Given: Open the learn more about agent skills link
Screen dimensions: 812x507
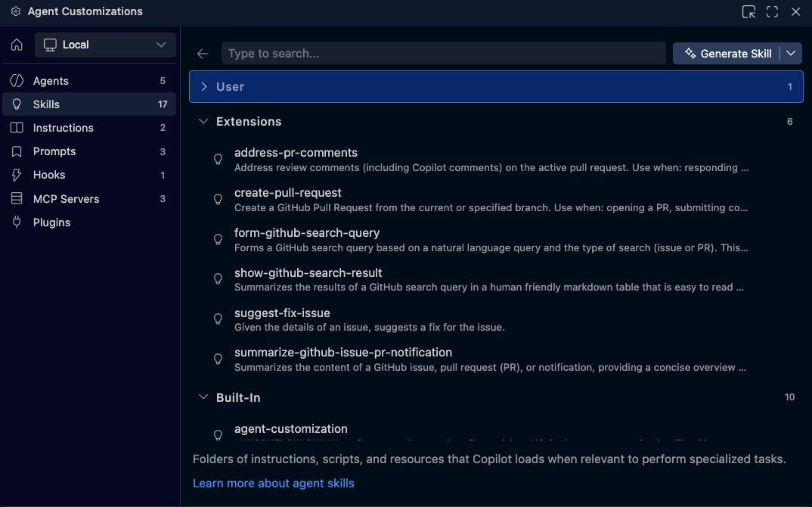Looking at the screenshot, I should coord(274,483).
